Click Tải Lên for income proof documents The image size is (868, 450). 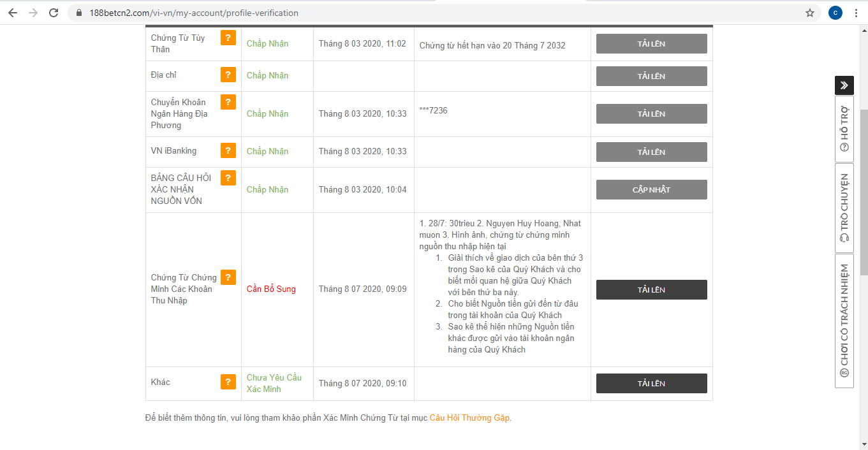(651, 290)
